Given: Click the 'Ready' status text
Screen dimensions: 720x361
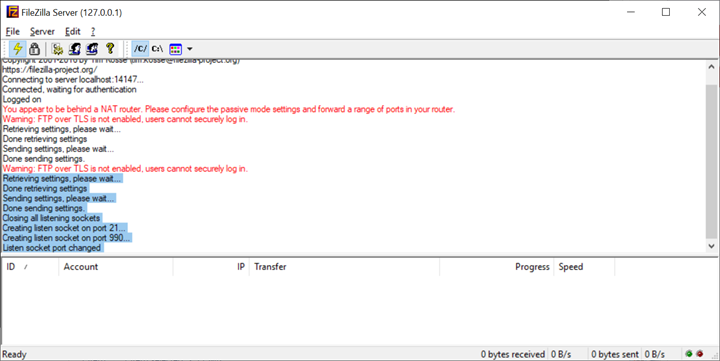Looking at the screenshot, I should [14, 354].
